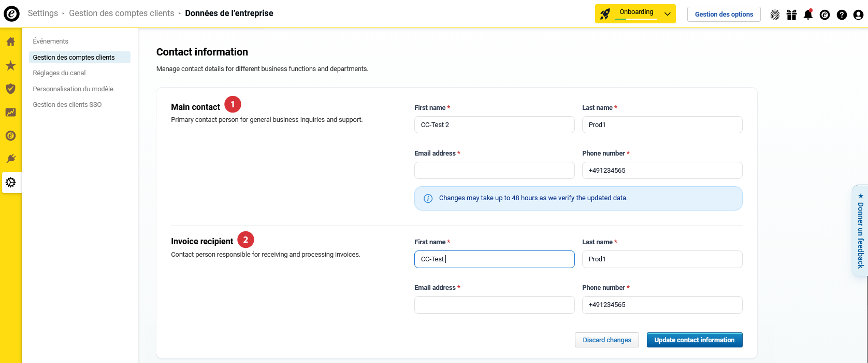This screenshot has height=363, width=868.
Task: Select Réglages du canal menu item
Action: (x=59, y=73)
